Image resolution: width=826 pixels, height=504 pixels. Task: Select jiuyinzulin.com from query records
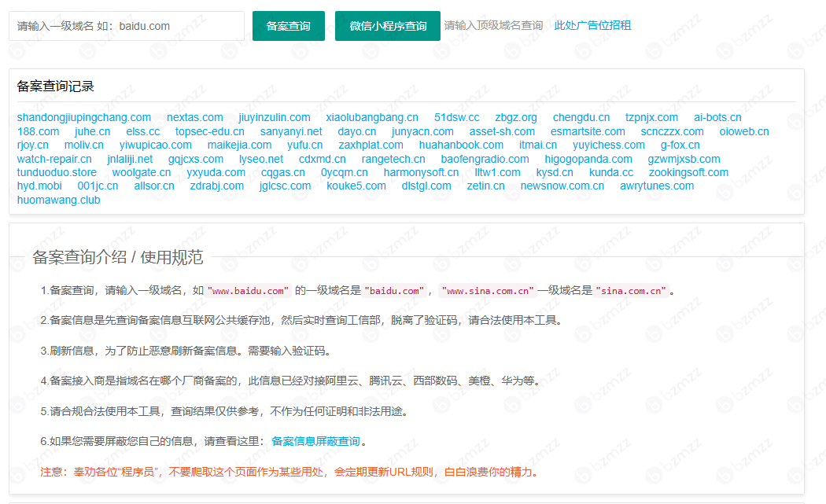[x=275, y=117]
